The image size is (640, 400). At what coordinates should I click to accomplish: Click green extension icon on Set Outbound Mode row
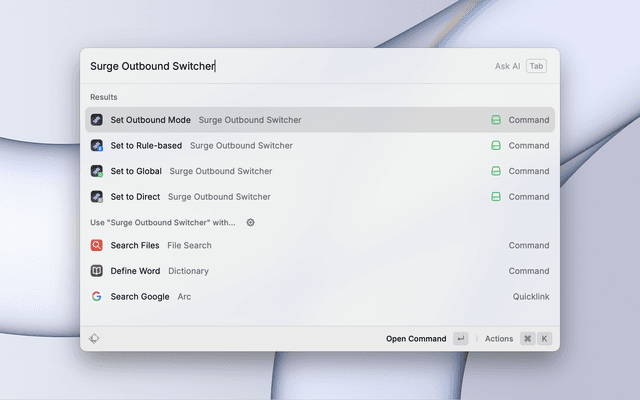point(496,120)
